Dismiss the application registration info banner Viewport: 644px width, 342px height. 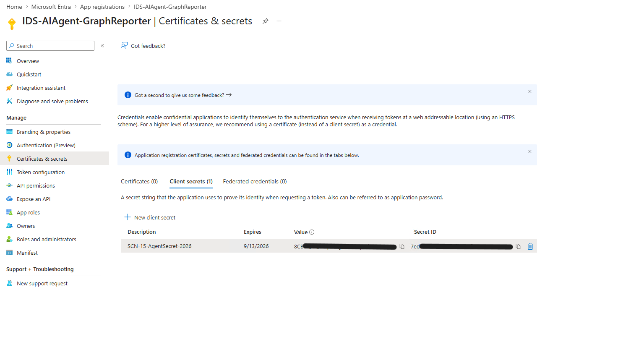530,151
